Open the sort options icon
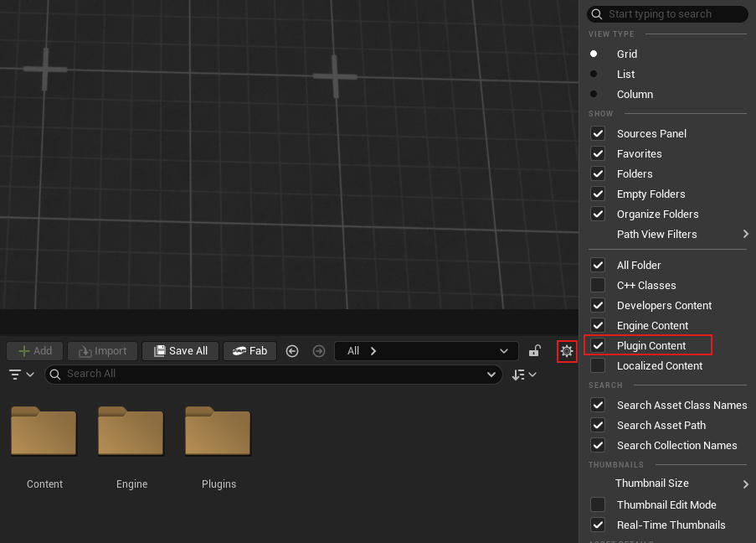This screenshot has width=756, height=543. coord(524,375)
